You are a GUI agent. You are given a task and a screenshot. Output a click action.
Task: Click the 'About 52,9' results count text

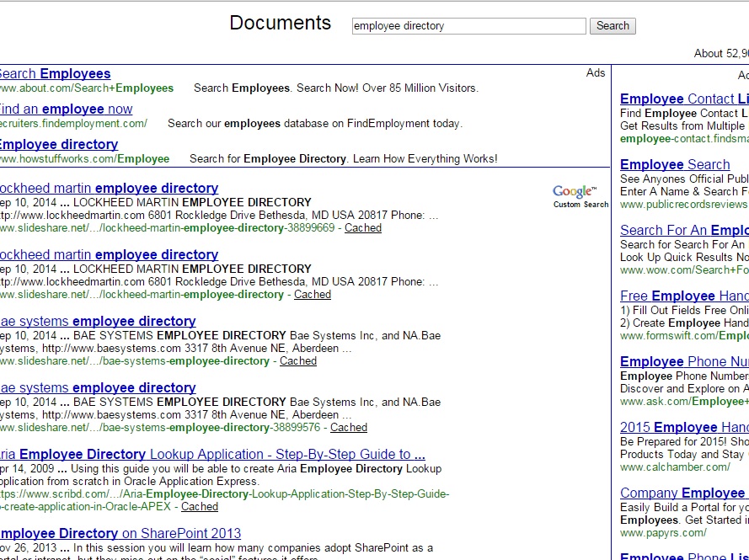pos(721,53)
